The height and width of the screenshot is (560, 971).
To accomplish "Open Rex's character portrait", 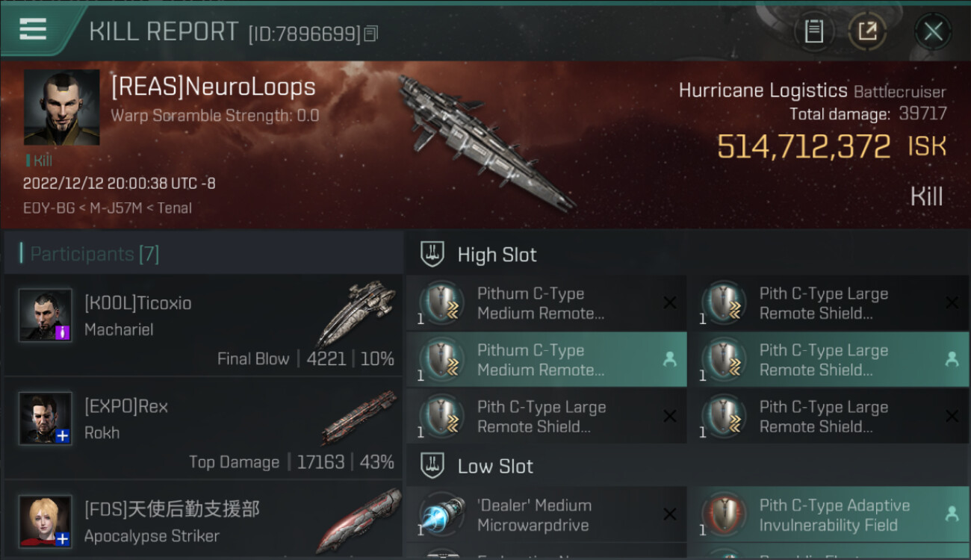I will pyautogui.click(x=46, y=418).
